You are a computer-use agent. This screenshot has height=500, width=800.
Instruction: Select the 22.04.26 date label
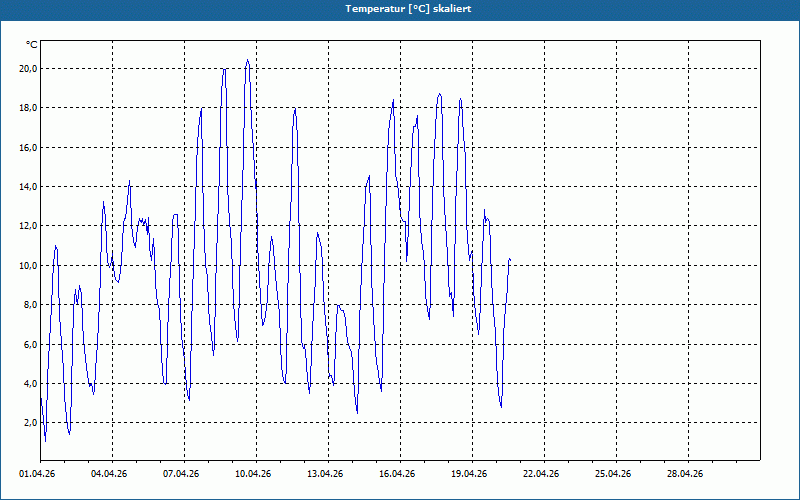pos(542,474)
